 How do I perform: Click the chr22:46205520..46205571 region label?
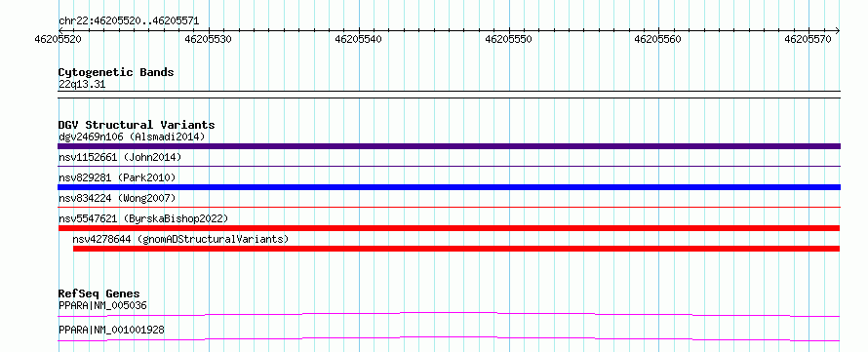tap(129, 21)
